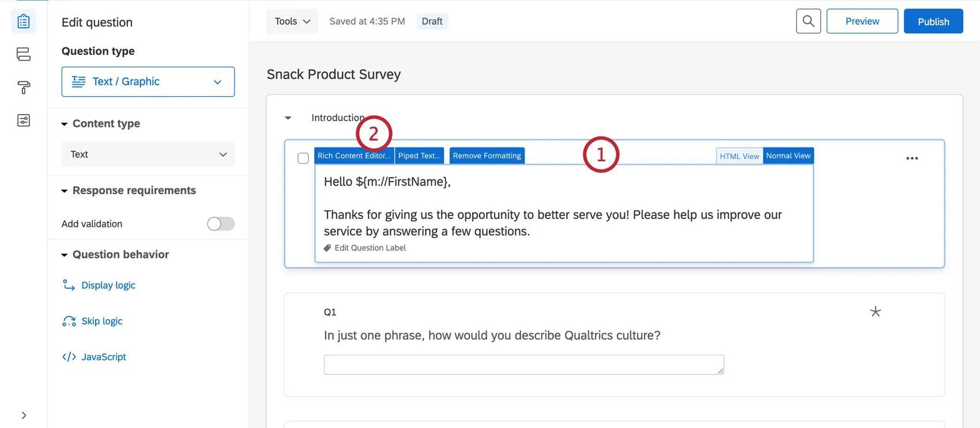Open the Survey options icon in sidebar
Image resolution: width=980 pixels, height=428 pixels.
pos(24,120)
